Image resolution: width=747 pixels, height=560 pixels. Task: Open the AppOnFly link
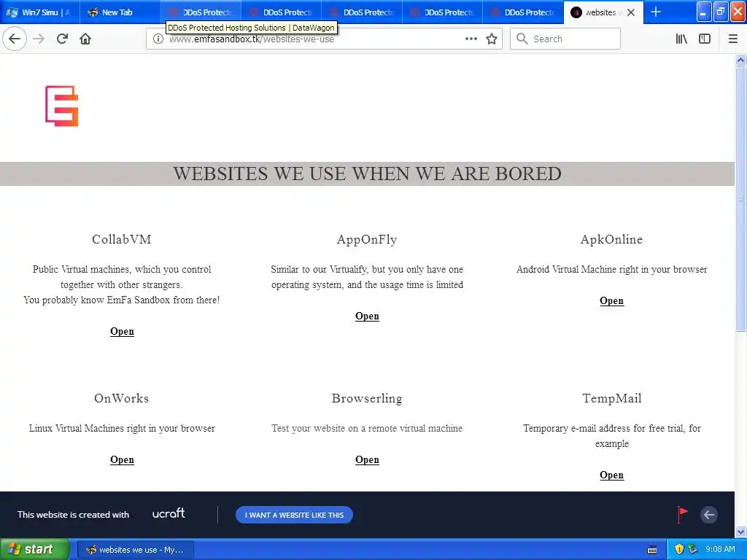[x=367, y=316]
